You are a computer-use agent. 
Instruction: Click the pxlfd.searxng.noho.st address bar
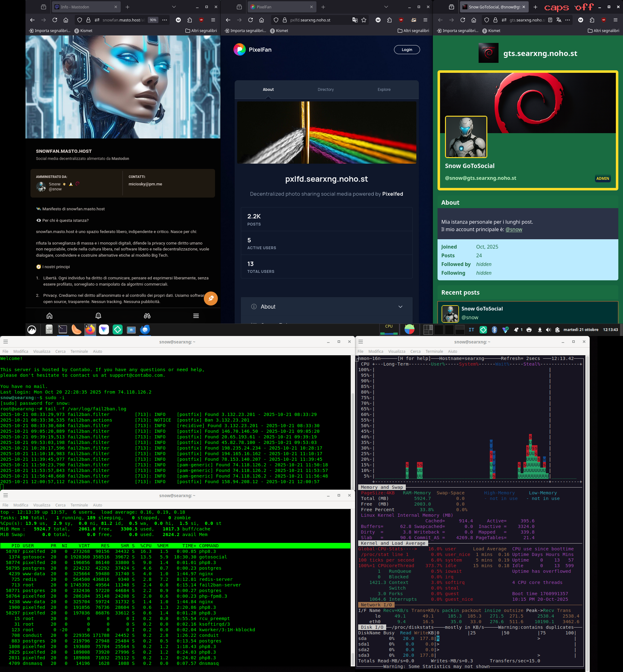310,20
